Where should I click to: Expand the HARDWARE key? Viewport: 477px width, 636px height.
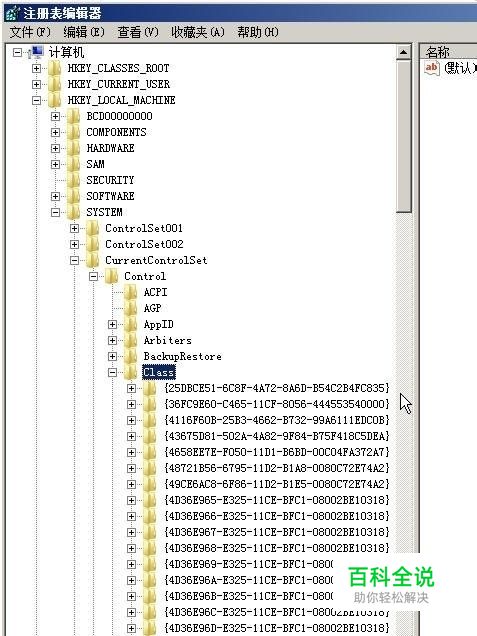tap(56, 148)
